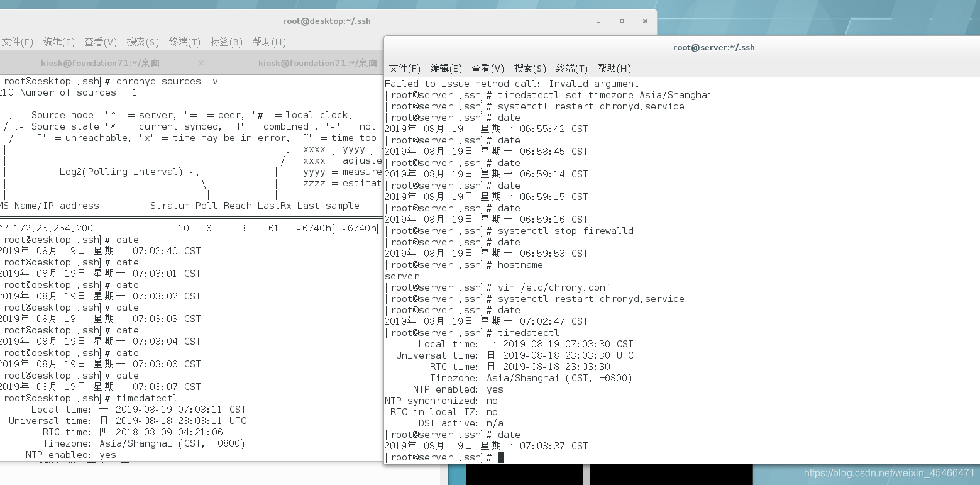Click 'MS Name/IP address' column header
The height and width of the screenshot is (485, 980).
50,206
